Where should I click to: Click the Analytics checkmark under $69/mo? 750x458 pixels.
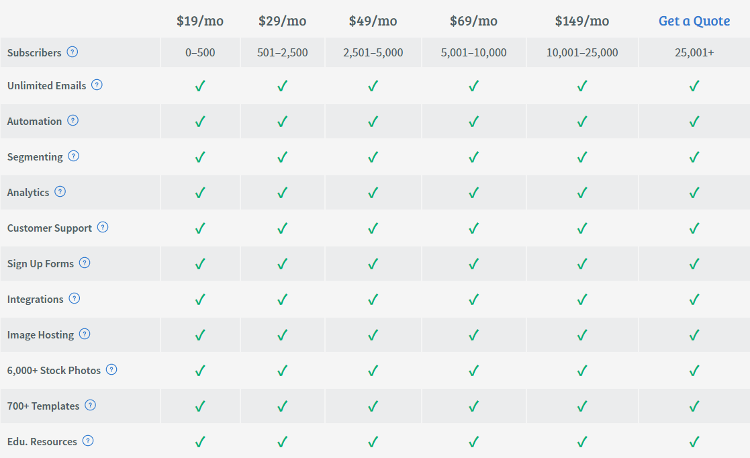pos(474,193)
